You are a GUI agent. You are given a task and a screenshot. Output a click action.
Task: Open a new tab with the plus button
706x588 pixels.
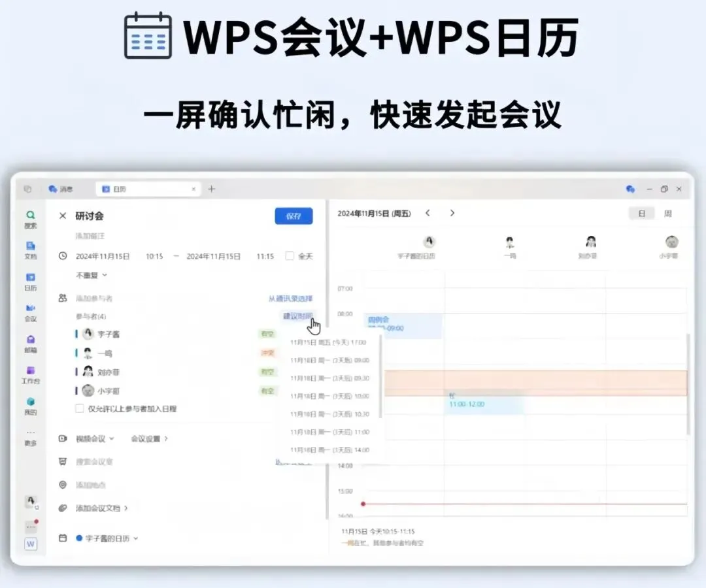(212, 189)
